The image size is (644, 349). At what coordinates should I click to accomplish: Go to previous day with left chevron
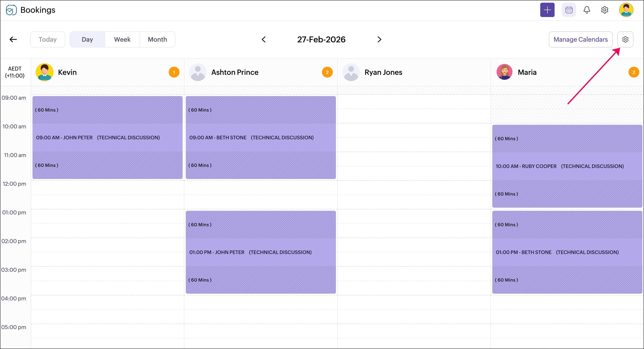[264, 39]
